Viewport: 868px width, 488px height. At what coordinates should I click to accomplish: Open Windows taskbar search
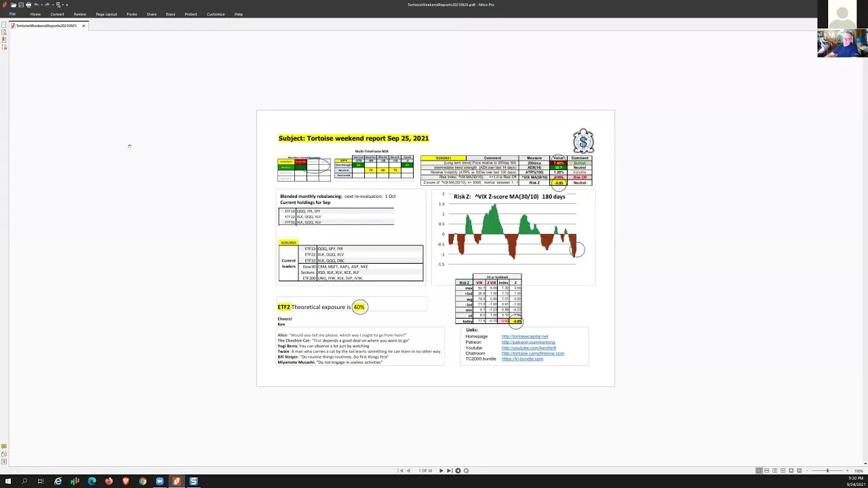[24, 481]
